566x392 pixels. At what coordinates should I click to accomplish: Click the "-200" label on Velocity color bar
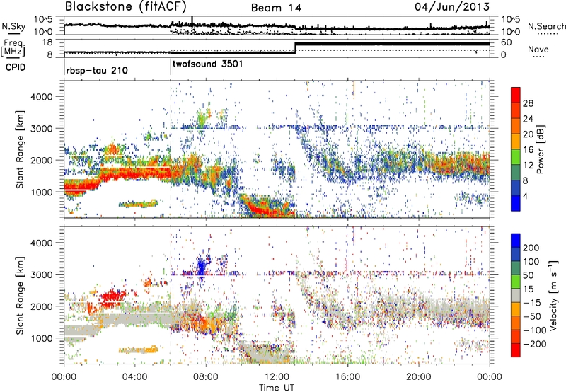click(535, 344)
